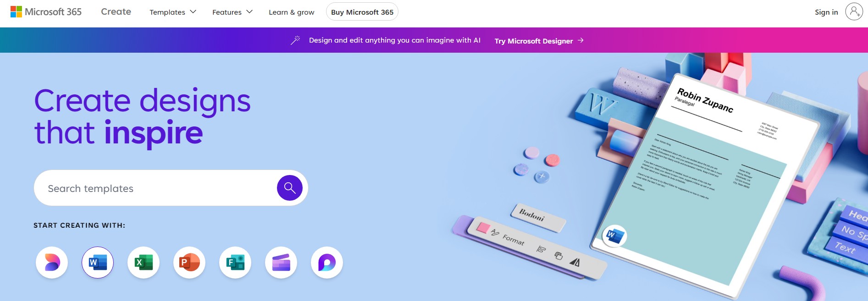Click the arrow after Try Microsoft Designer

[x=581, y=40]
